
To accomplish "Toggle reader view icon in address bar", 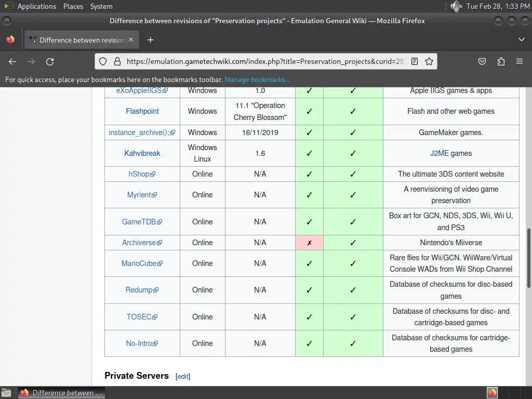I will pyautogui.click(x=414, y=61).
